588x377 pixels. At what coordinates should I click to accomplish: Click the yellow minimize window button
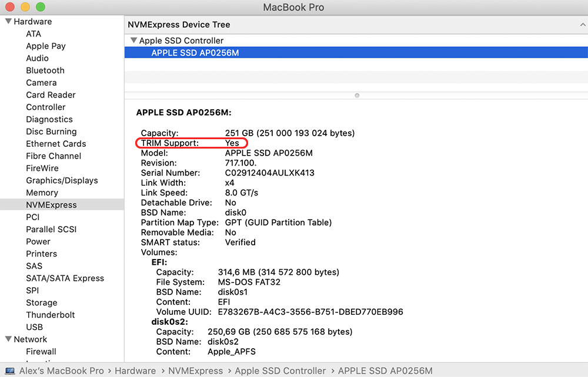point(25,6)
